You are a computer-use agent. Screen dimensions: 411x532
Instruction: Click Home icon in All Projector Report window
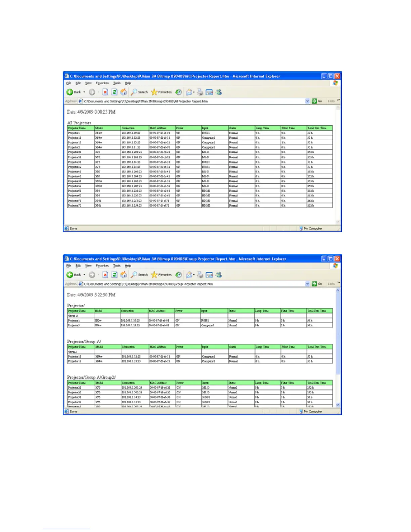click(x=124, y=92)
